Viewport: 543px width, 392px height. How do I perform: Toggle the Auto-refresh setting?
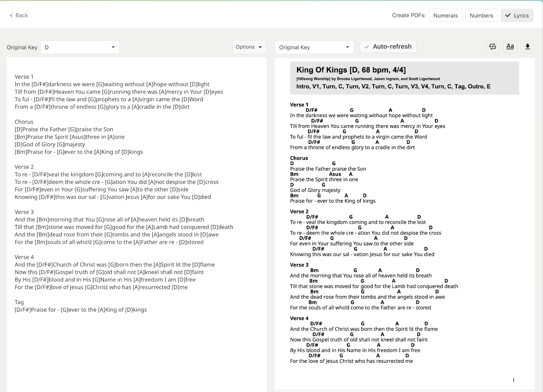click(388, 46)
